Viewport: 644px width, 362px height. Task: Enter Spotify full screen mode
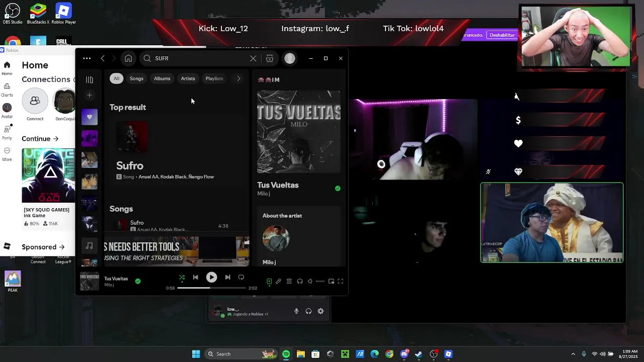click(x=340, y=282)
